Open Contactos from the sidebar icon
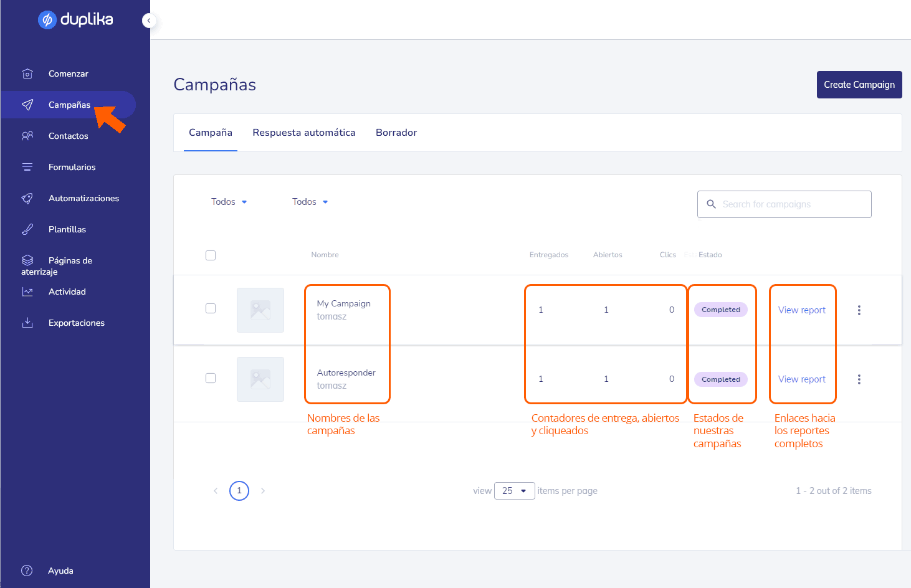The height and width of the screenshot is (588, 911). (27, 136)
